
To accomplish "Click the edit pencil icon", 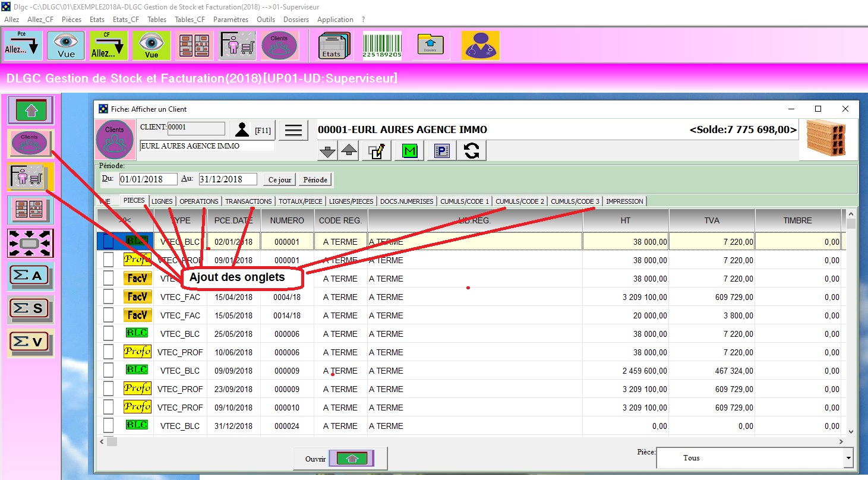I will (x=377, y=151).
